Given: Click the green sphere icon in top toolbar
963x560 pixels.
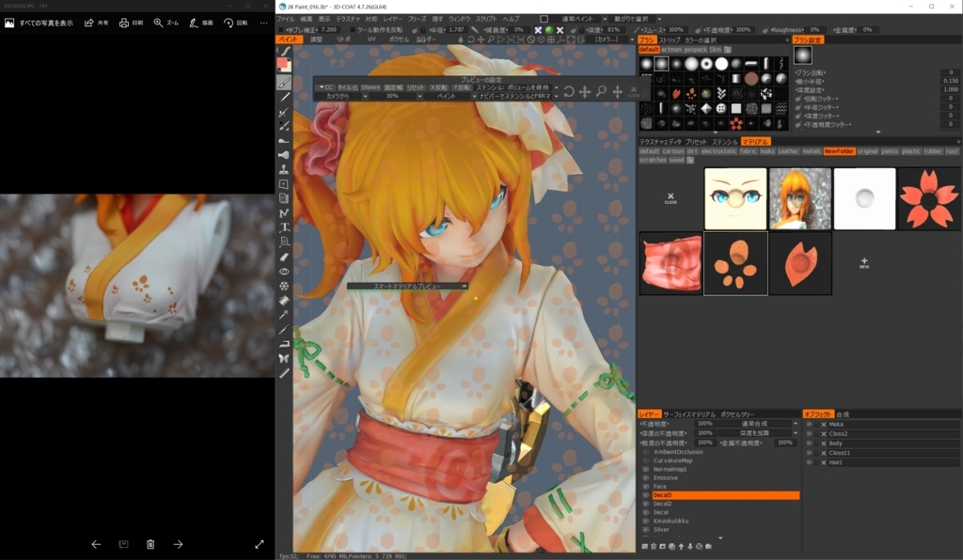Looking at the screenshot, I should 549,29.
